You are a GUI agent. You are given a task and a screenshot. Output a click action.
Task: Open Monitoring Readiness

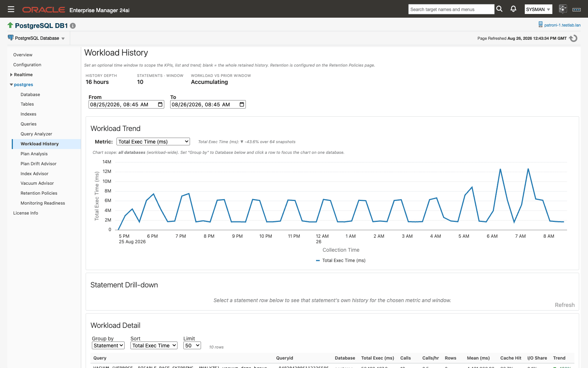43,203
